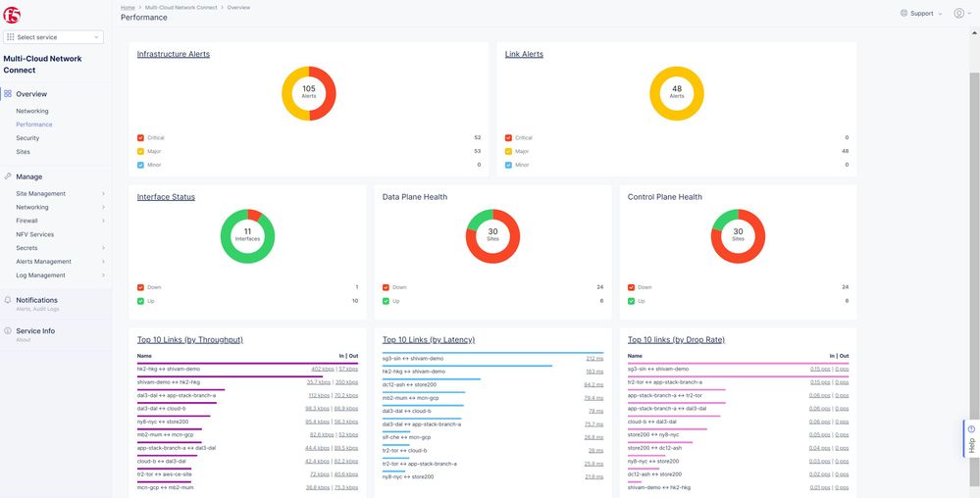980x498 pixels.
Task: Click the Notifications bell icon
Action: [8, 300]
